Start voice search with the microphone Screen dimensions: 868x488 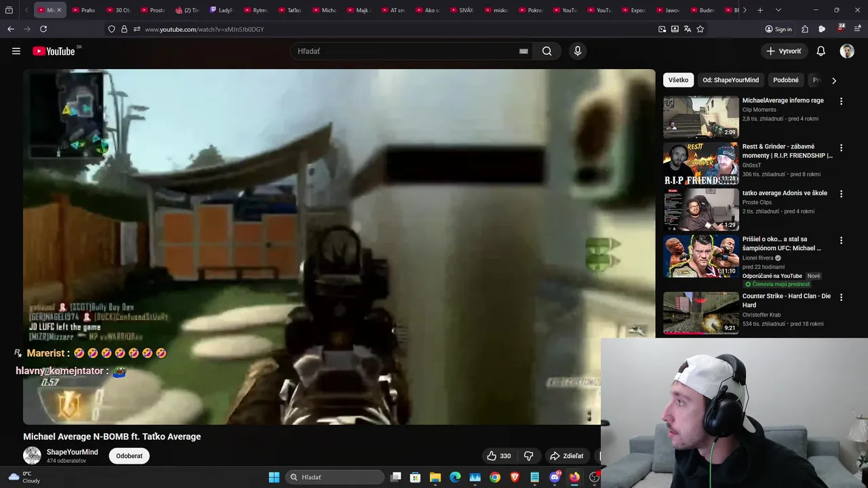(x=578, y=51)
